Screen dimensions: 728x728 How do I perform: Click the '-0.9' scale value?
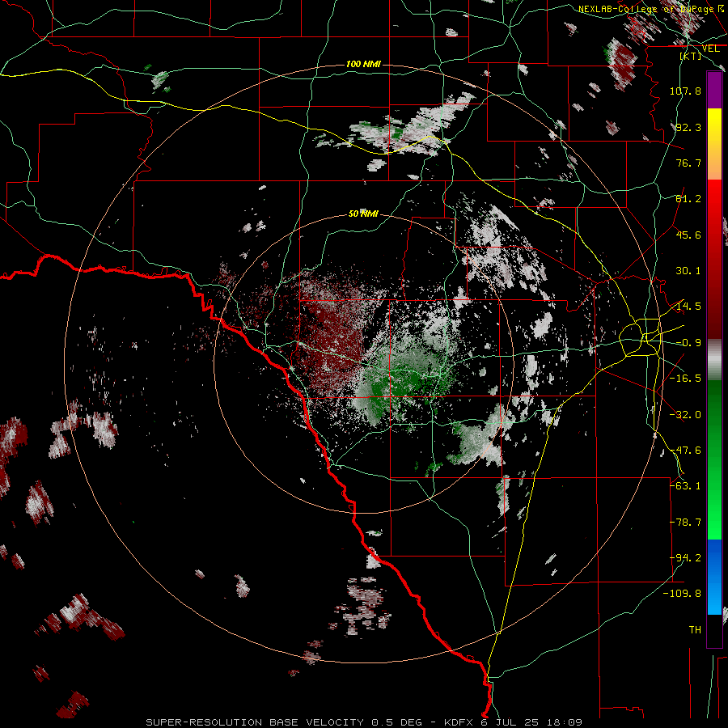click(688, 343)
